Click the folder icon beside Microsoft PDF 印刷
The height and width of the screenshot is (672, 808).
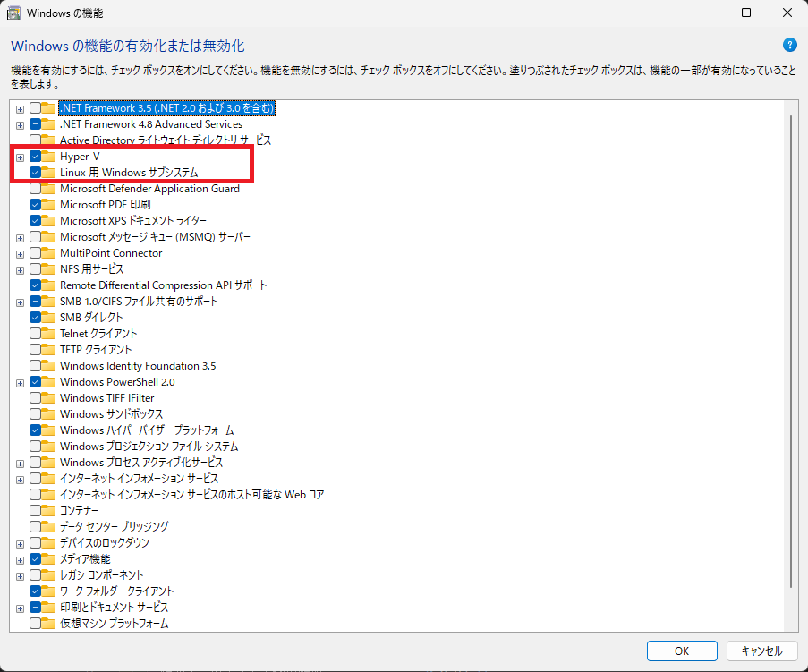(x=48, y=205)
